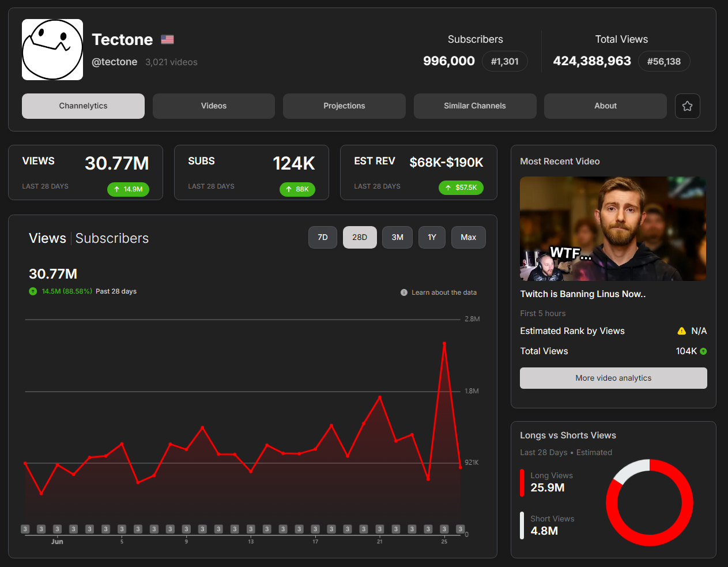Click the green 88K subs change badge
Viewport: 728px width, 567px height.
(x=297, y=189)
